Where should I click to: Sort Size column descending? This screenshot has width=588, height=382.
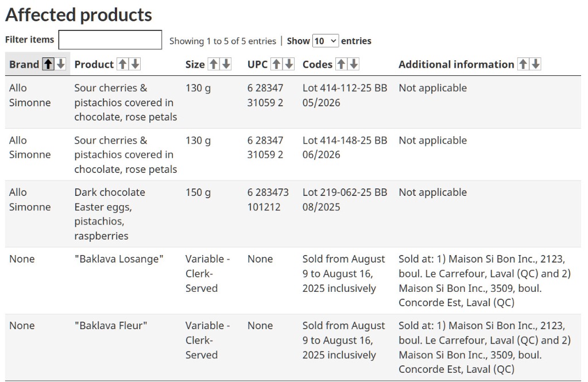(226, 64)
